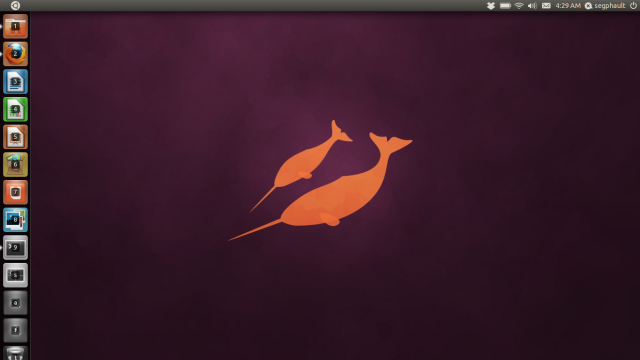Open the Home Folder launcher icon
This screenshot has width=640, height=360.
tap(16, 26)
